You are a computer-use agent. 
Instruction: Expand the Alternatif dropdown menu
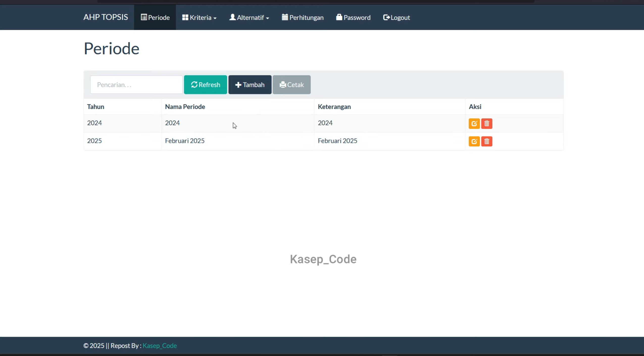(249, 17)
